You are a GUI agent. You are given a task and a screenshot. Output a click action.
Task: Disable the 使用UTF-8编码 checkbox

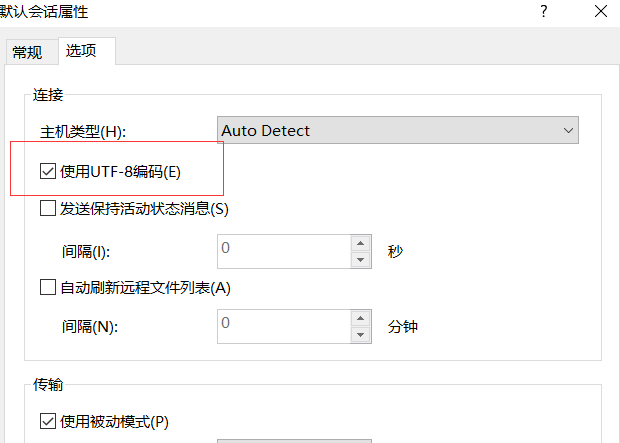tap(48, 171)
